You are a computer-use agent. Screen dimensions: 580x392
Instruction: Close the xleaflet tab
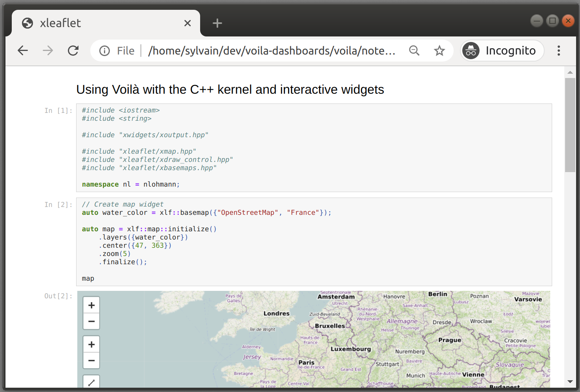click(187, 23)
